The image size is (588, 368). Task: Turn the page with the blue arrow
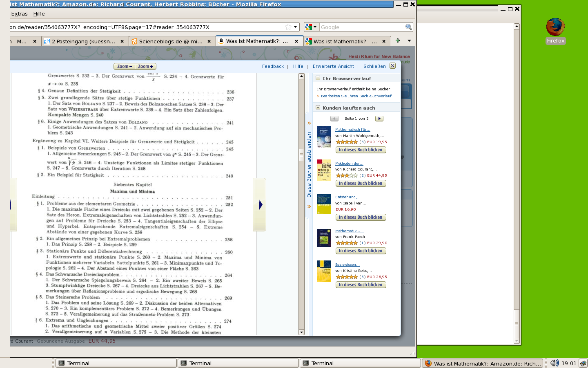(260, 205)
